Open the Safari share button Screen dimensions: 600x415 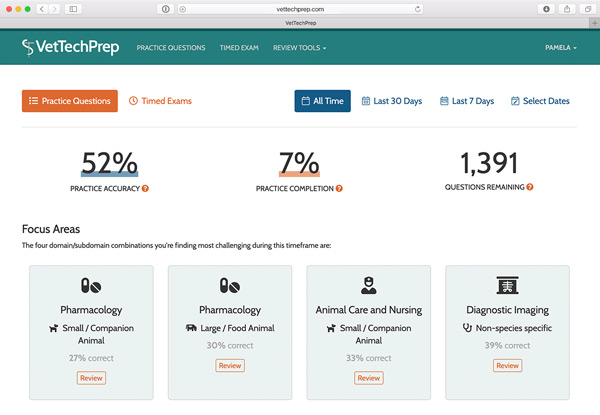click(567, 9)
